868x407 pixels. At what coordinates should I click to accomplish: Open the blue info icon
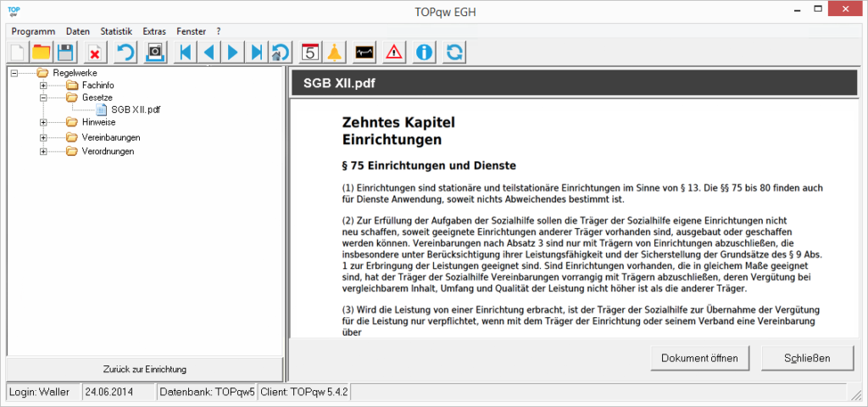point(425,53)
